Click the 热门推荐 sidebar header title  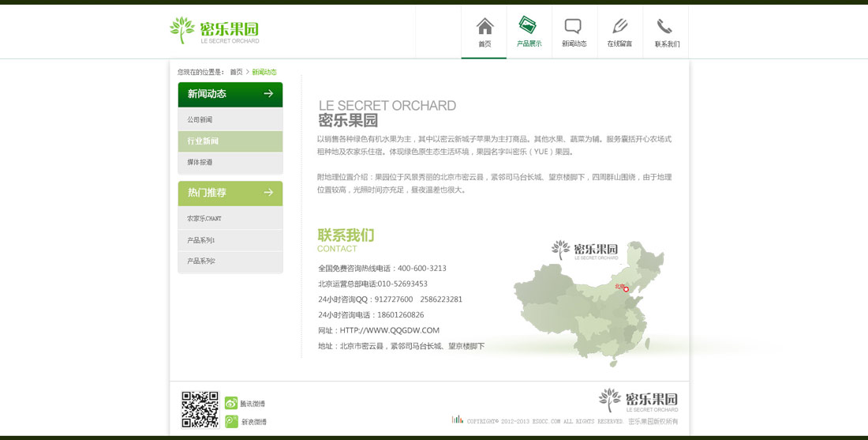pos(207,192)
